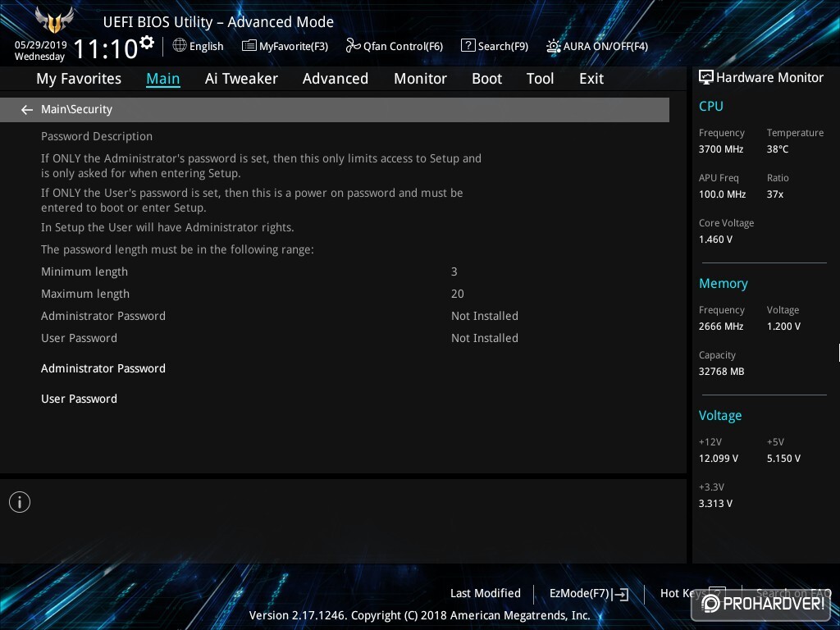Screen dimensions: 840x630
Task: Click the Hardware Monitor title
Action: pyautogui.click(x=769, y=78)
